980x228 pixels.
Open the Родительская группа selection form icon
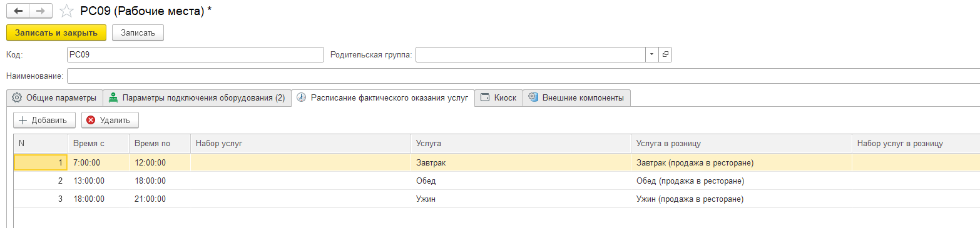[x=665, y=54]
